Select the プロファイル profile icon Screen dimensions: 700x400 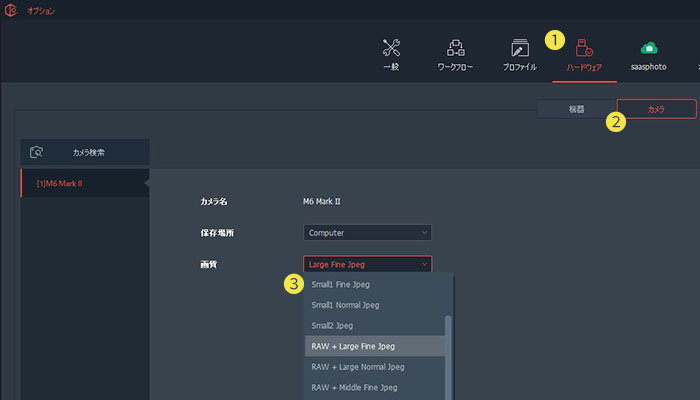(519, 48)
